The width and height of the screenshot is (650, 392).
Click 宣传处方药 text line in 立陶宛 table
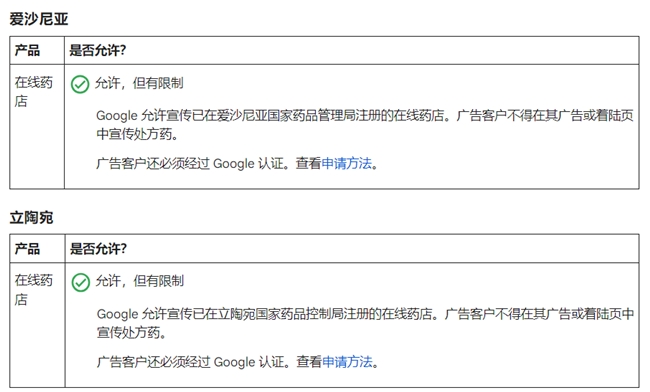[x=131, y=333]
